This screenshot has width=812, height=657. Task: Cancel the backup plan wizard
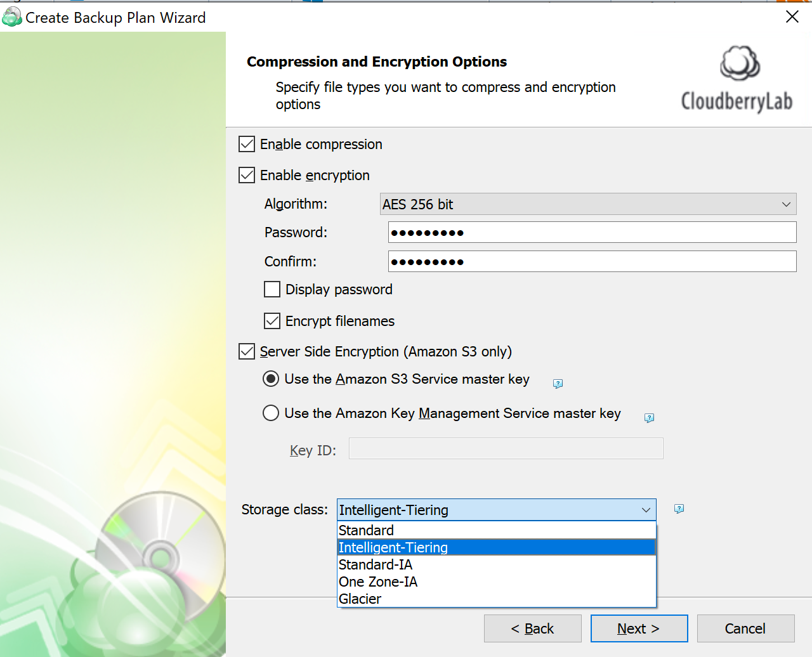click(x=746, y=628)
